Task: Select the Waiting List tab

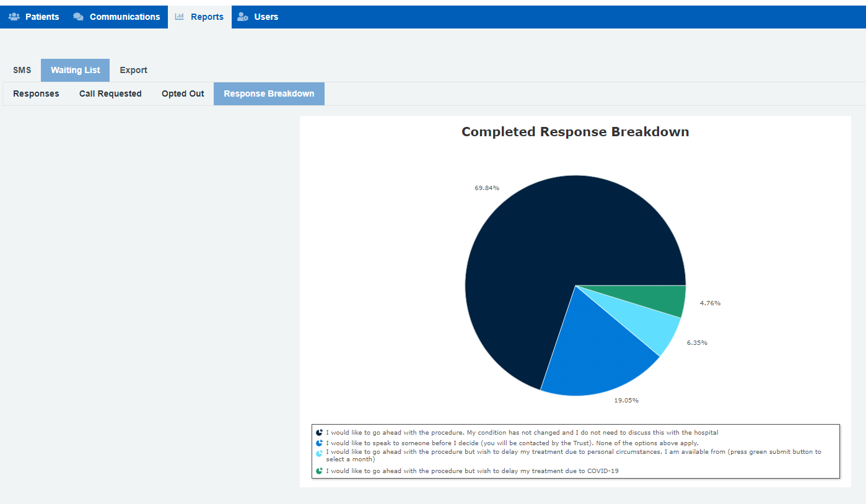Action: coord(75,70)
